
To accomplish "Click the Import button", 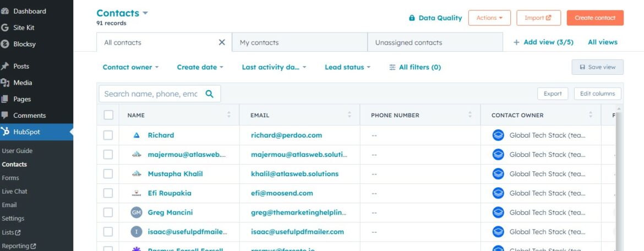I will (538, 18).
